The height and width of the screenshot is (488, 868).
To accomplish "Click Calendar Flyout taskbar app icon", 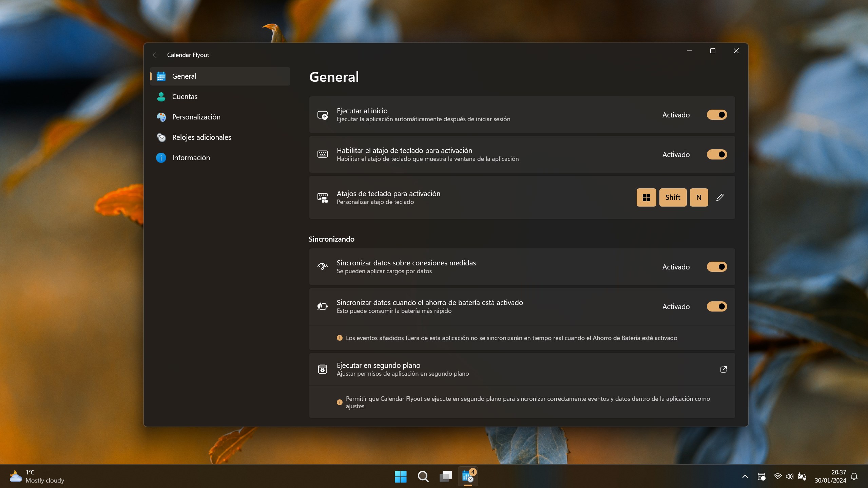I will click(x=468, y=476).
